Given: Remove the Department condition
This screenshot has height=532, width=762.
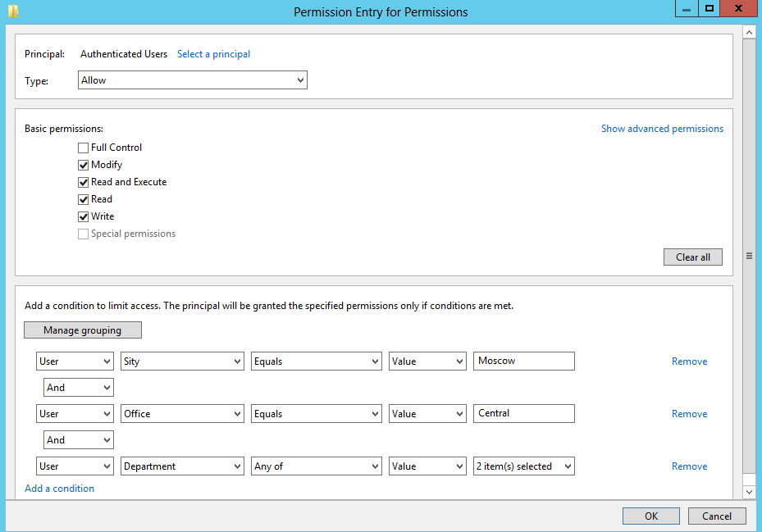Looking at the screenshot, I should point(689,466).
